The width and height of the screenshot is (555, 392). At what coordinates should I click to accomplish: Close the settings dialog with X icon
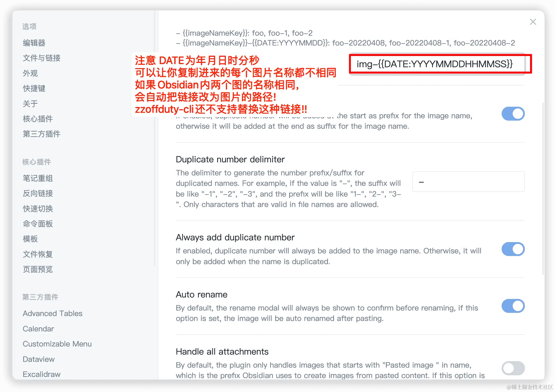point(533,22)
